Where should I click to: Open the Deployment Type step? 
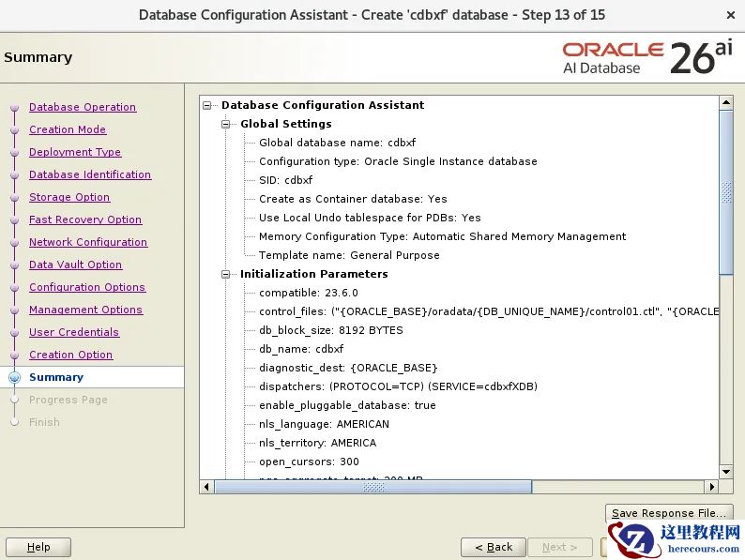click(x=75, y=152)
